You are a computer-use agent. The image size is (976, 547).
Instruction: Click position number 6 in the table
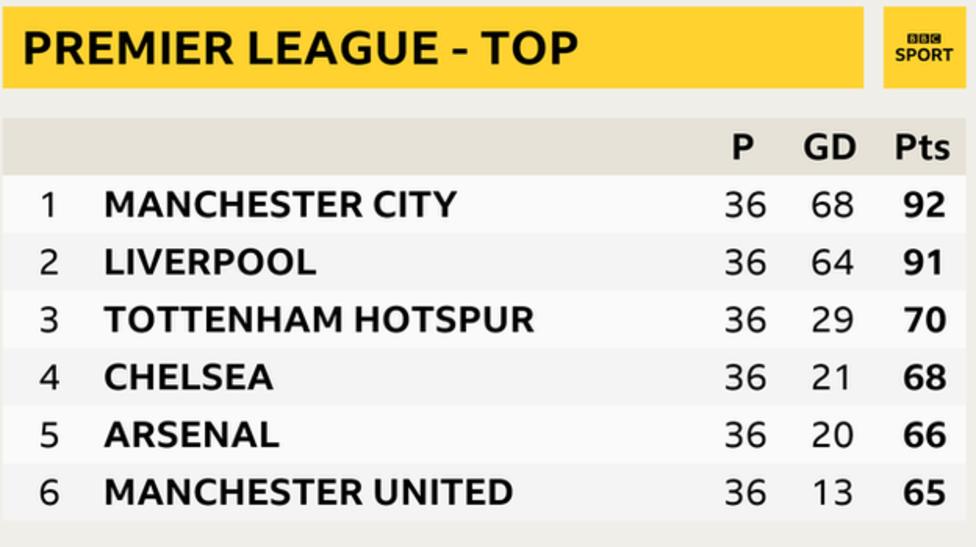(x=49, y=493)
